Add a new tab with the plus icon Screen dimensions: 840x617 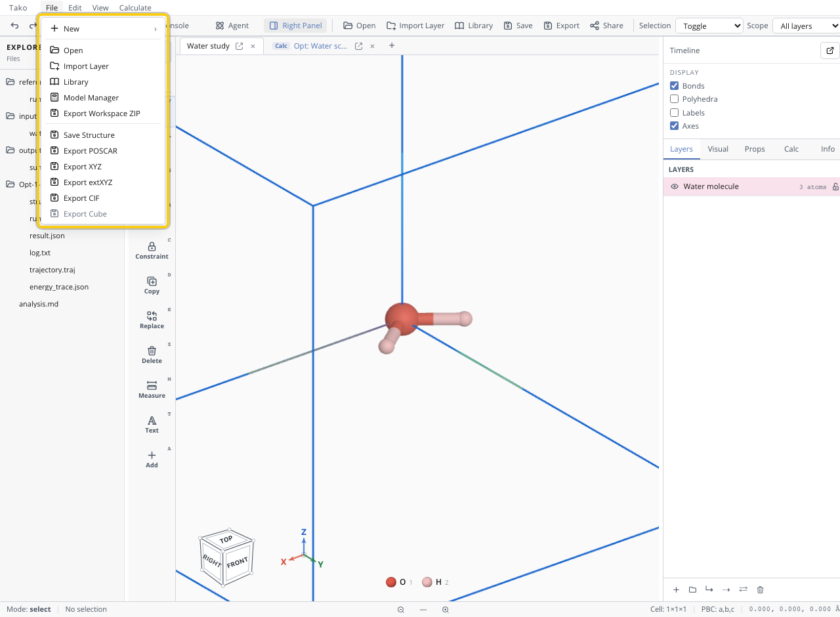[392, 45]
